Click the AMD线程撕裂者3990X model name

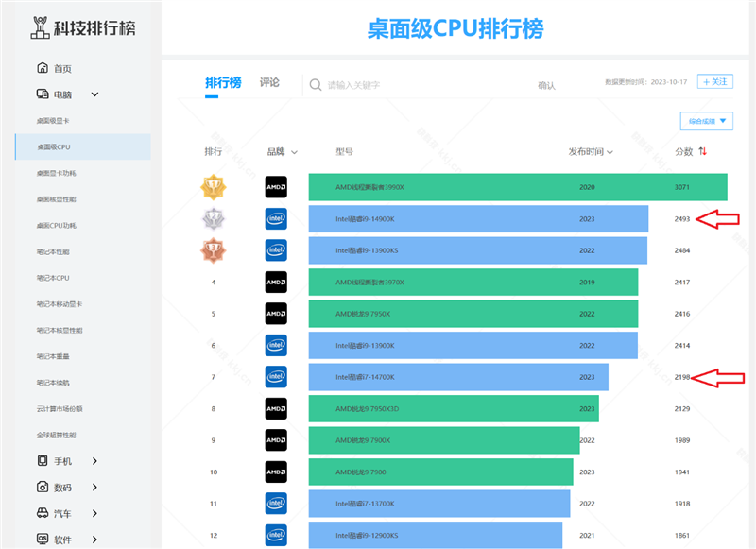369,187
